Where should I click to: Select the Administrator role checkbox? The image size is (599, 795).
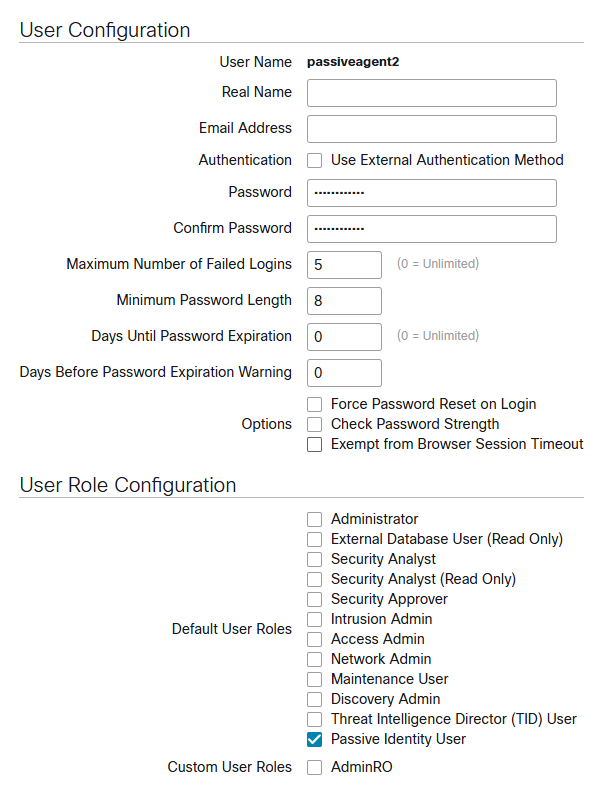click(x=314, y=520)
